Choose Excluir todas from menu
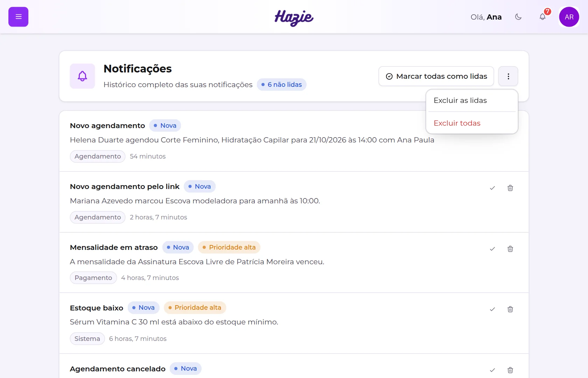Viewport: 588px width, 378px height. tap(472, 123)
